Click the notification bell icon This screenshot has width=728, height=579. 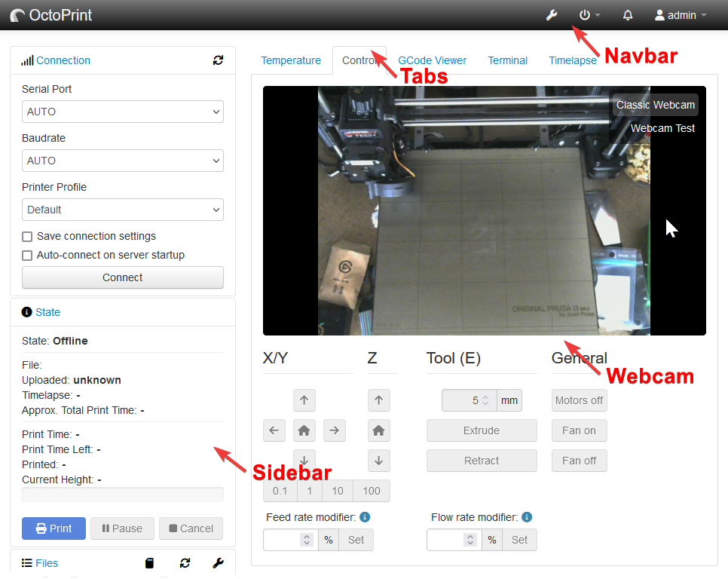point(629,15)
